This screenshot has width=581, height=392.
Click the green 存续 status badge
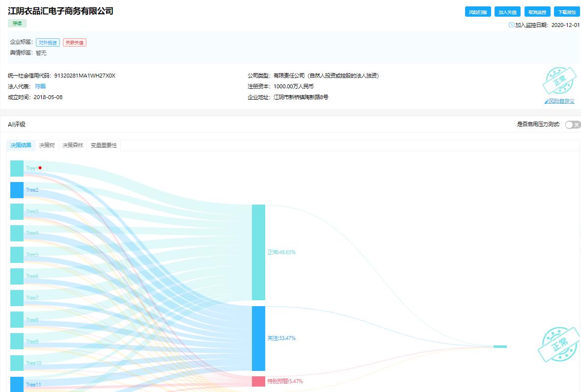[17, 24]
